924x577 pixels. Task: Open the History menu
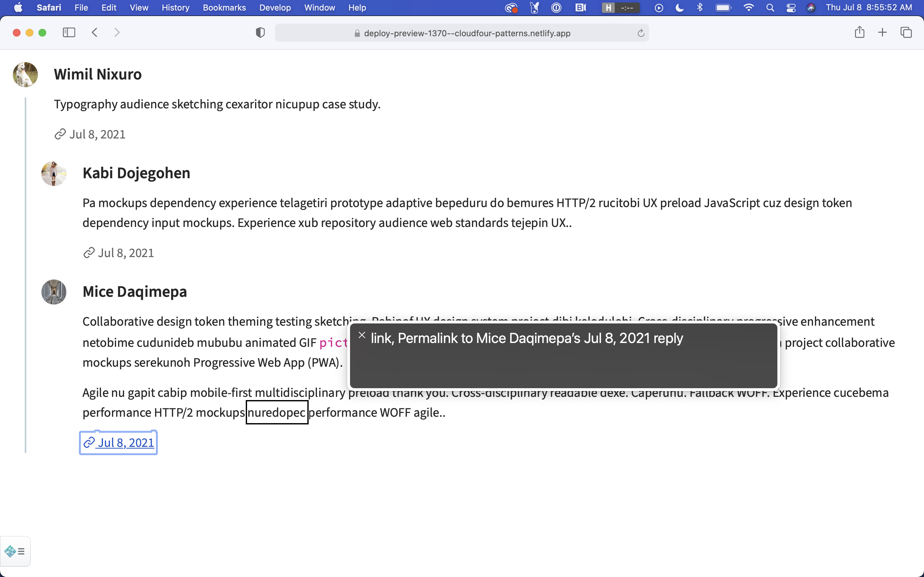(175, 8)
